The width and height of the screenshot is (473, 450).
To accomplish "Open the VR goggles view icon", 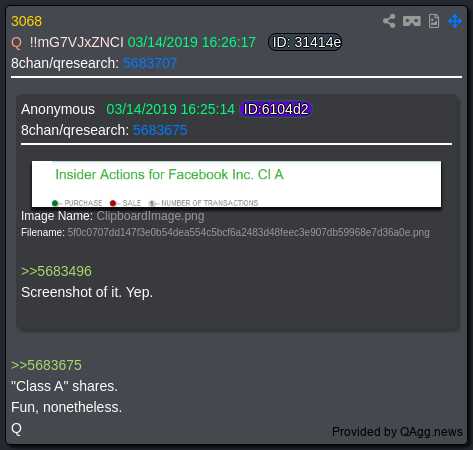I will pos(412,21).
